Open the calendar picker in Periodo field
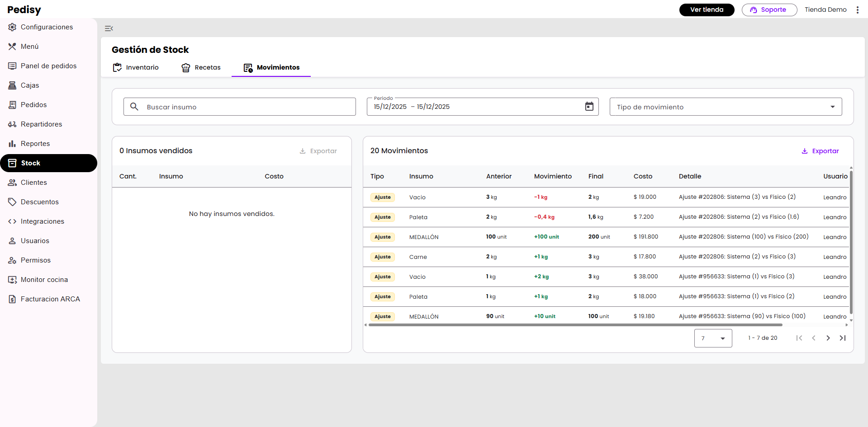868x427 pixels. (589, 107)
